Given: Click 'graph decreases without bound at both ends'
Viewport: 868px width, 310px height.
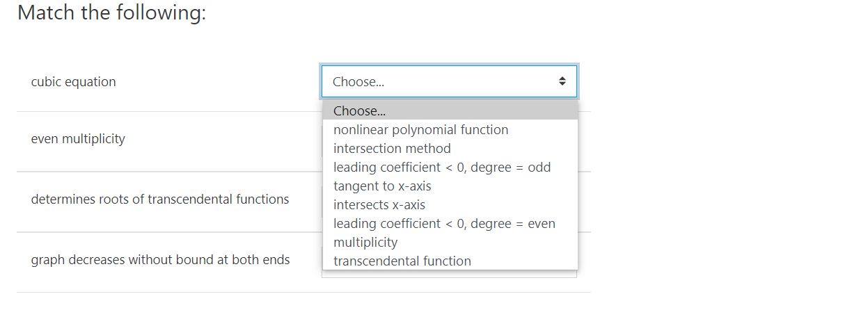Looking at the screenshot, I should pos(161,260).
